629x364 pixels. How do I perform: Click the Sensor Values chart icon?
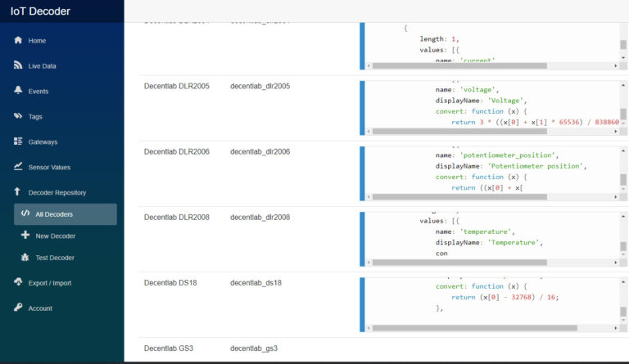[x=18, y=167]
